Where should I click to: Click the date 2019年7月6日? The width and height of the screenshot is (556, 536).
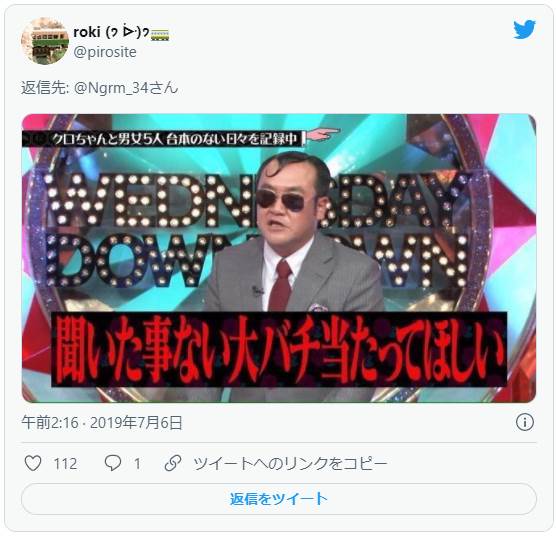point(136,423)
